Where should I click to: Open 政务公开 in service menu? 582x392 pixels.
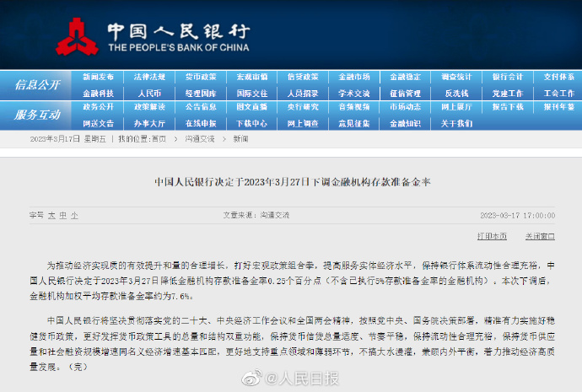pyautogui.click(x=98, y=107)
